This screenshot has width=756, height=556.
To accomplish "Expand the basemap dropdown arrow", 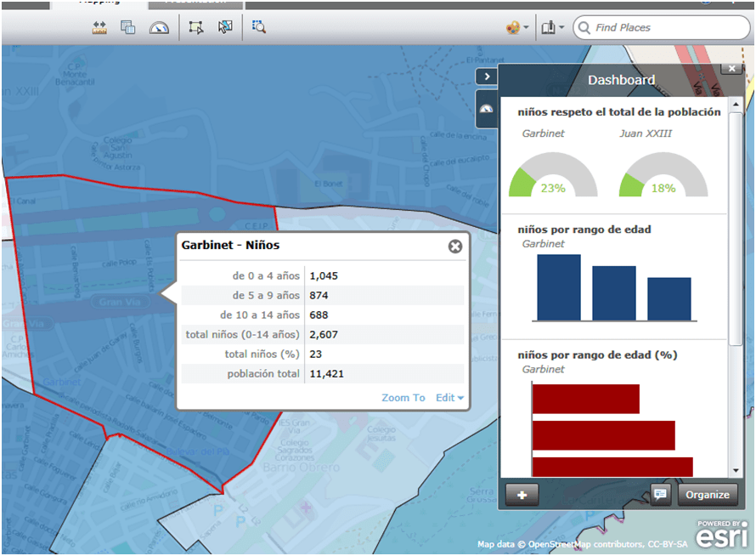I will pos(561,27).
